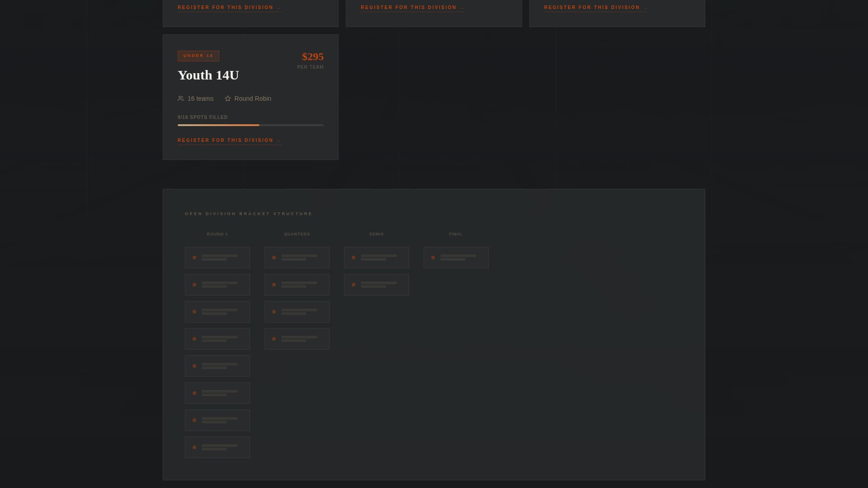Screen dimensions: 868x488
Task: Click the orange dot in the last Round 1 slot
Action: (x=194, y=447)
